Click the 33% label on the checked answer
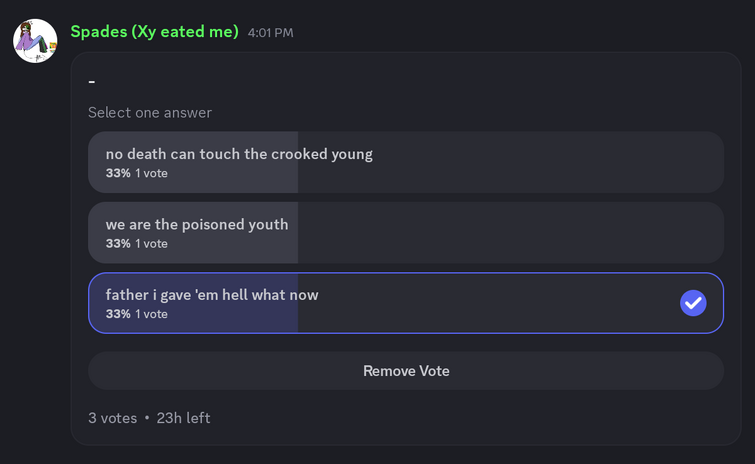The width and height of the screenshot is (755, 464). pyautogui.click(x=118, y=314)
